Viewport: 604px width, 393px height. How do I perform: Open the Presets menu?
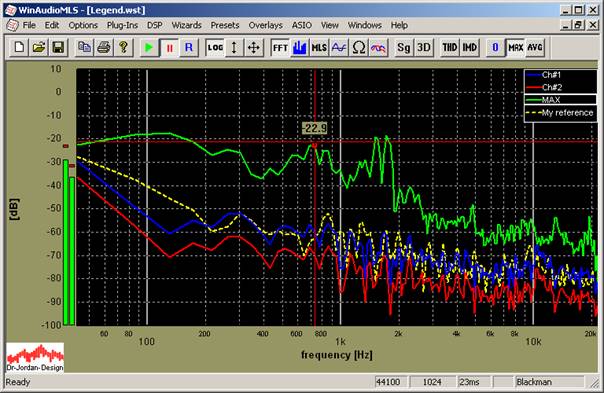click(225, 25)
